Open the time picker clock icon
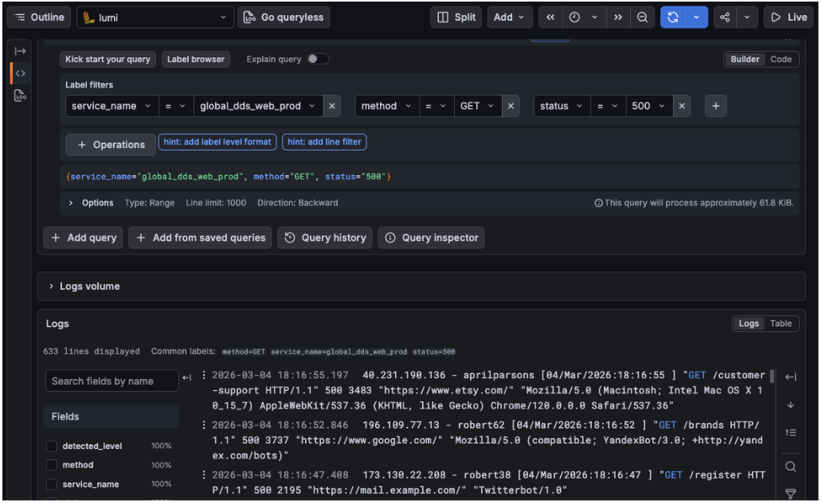This screenshot has height=504, width=822. click(x=574, y=18)
